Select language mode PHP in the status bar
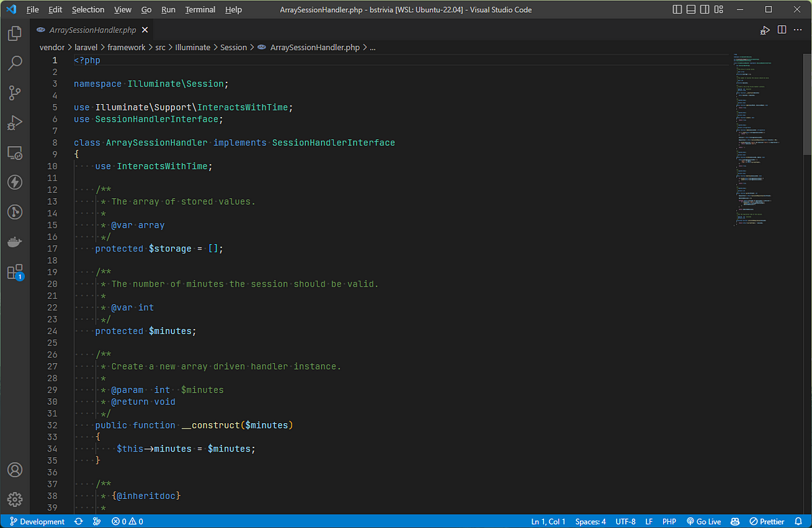The image size is (812, 528). click(x=669, y=521)
